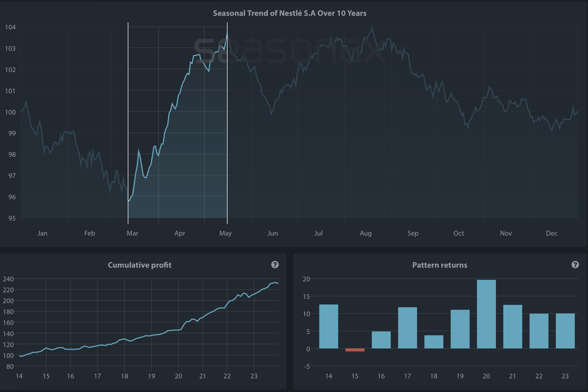Click the right white selection boundary at May

click(227, 123)
